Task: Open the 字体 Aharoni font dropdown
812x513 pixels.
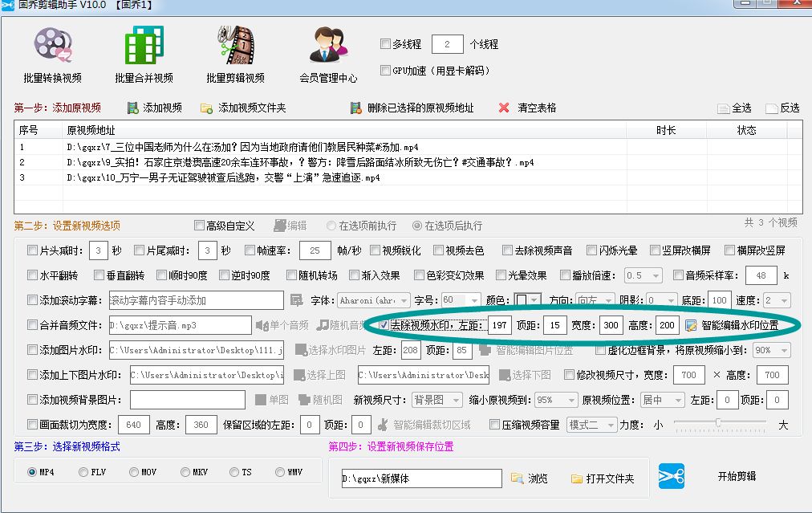Action: [373, 300]
